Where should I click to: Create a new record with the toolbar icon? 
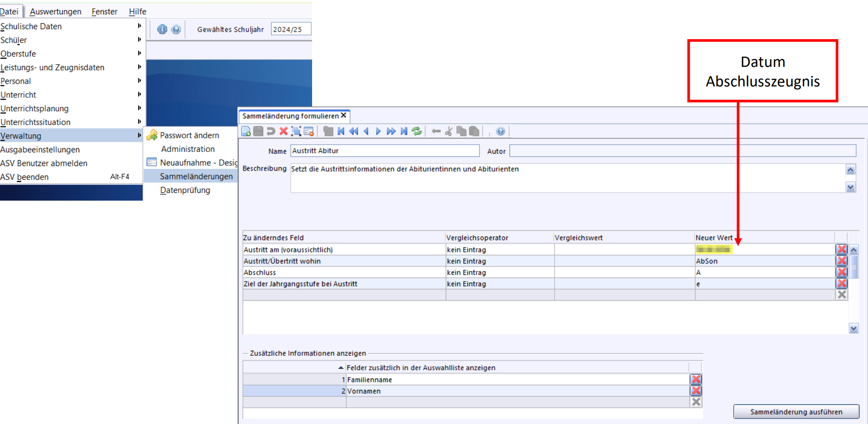click(x=246, y=131)
